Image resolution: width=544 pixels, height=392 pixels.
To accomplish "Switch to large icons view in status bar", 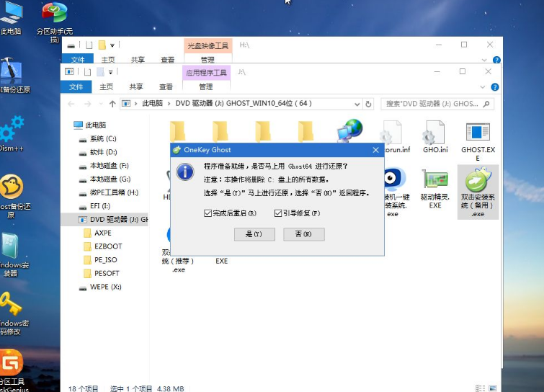I will 492,388.
